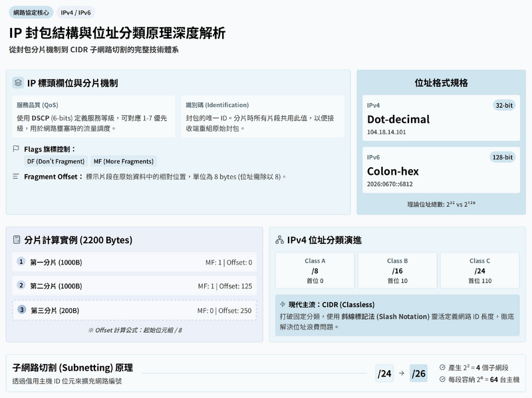Select the 第三分片 (200B) row
The image size is (532, 398).
pos(134,310)
